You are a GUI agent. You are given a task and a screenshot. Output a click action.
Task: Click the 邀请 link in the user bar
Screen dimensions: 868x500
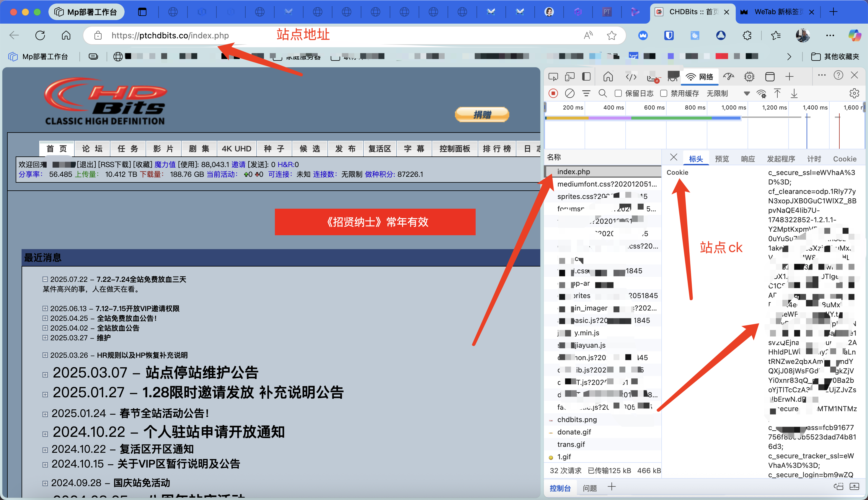pyautogui.click(x=238, y=164)
